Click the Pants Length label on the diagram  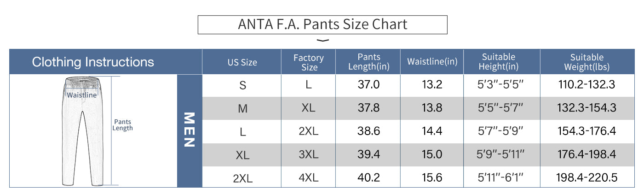(122, 125)
